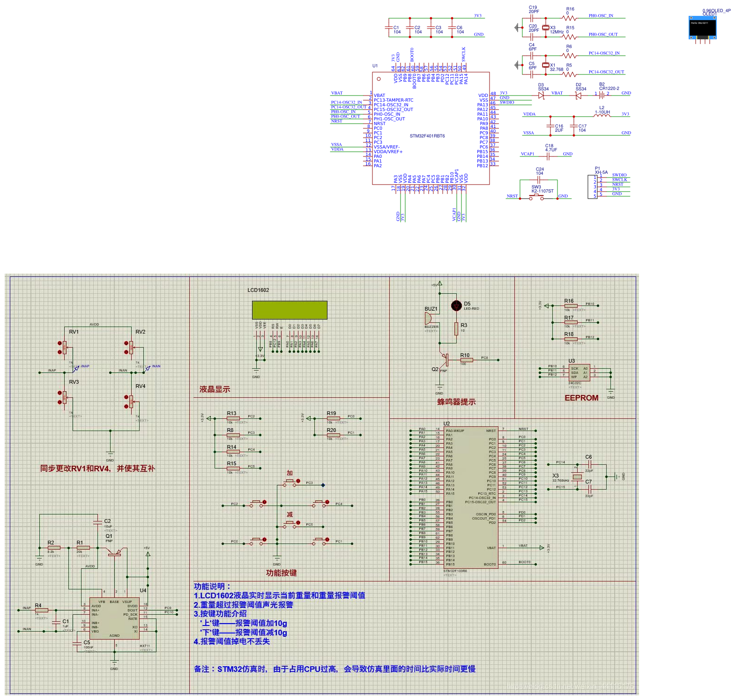Click the L2 1-10UH inductor
This screenshot has height=700, width=736.
(602, 115)
